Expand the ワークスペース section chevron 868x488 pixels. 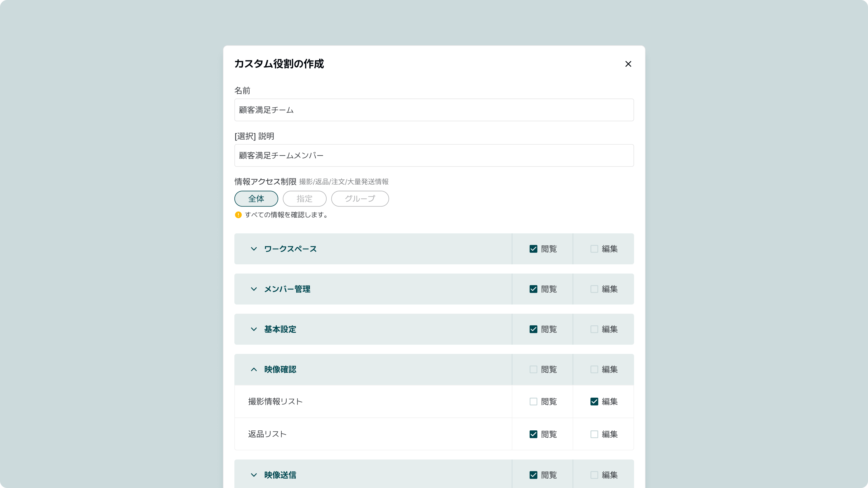coord(254,249)
